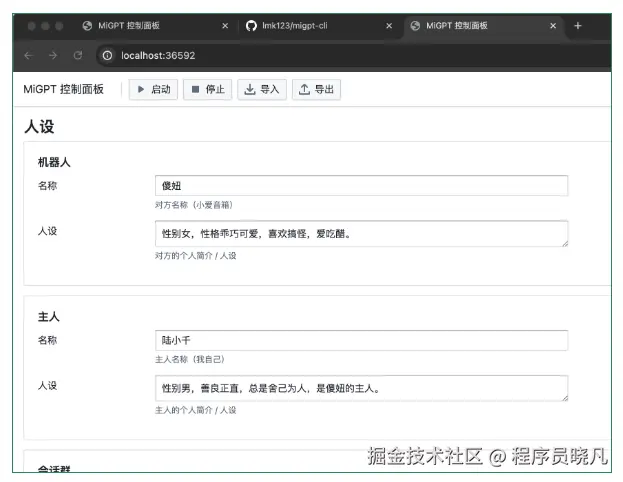Grab the resize handle of the owner 人设 textarea
The image size is (623, 482).
[x=565, y=398]
